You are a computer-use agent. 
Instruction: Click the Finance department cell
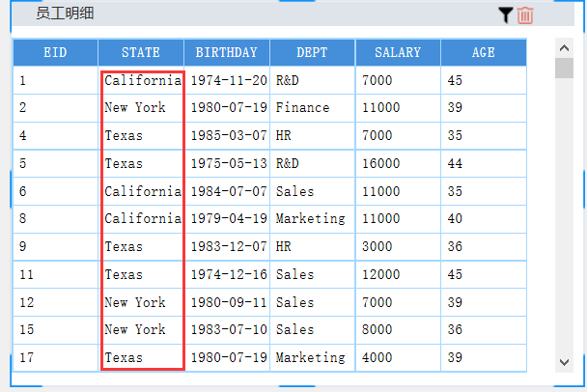click(303, 107)
